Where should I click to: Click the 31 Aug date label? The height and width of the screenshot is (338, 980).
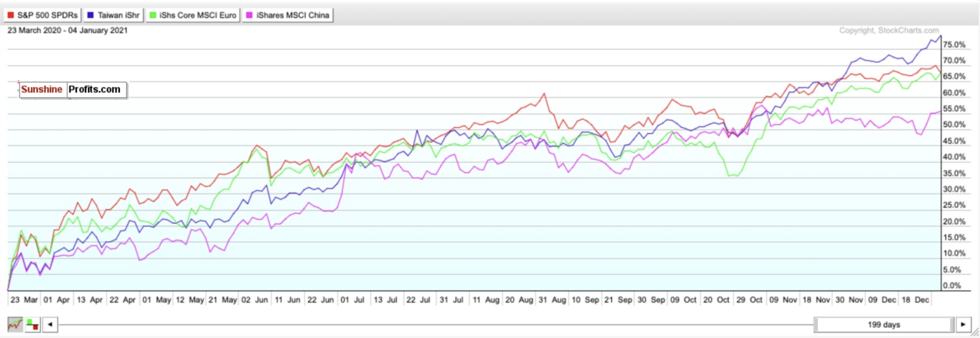[552, 300]
